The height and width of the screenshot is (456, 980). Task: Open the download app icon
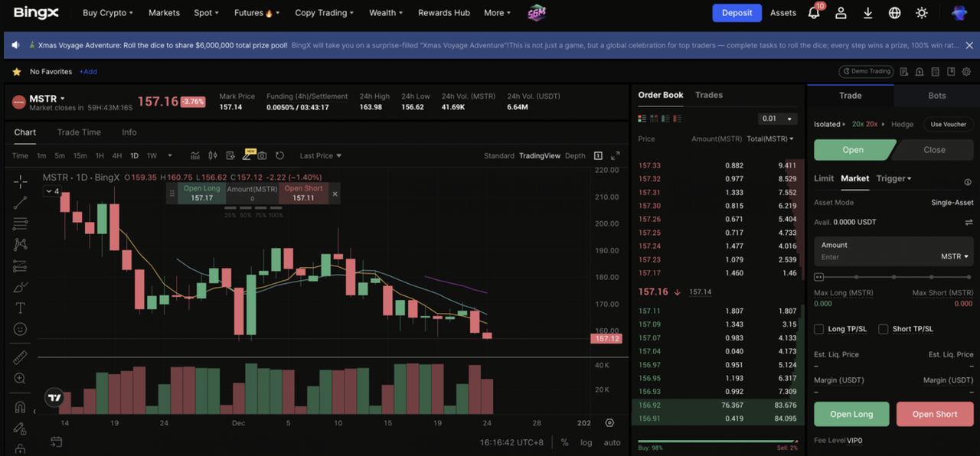[x=867, y=13]
